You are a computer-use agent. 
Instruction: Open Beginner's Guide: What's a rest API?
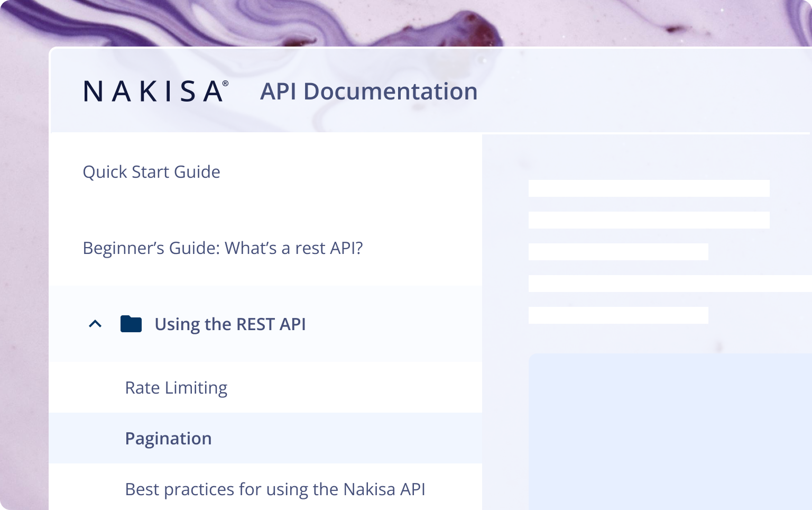[223, 248]
